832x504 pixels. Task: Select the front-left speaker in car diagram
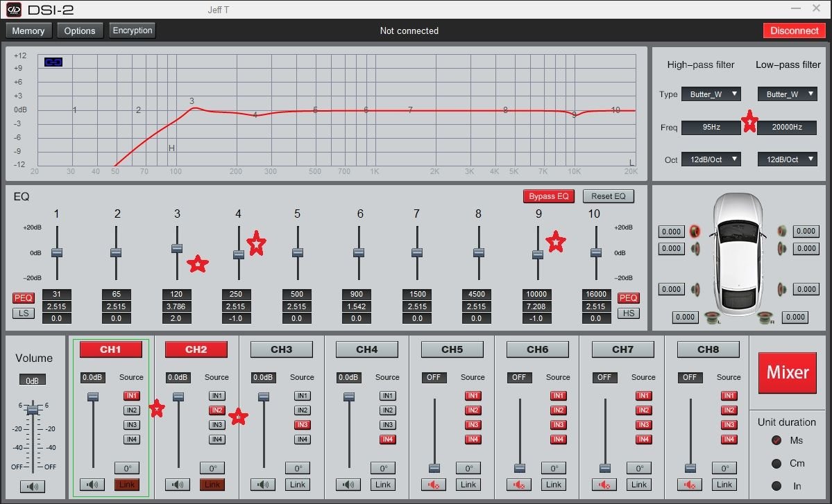pyautogui.click(x=695, y=232)
